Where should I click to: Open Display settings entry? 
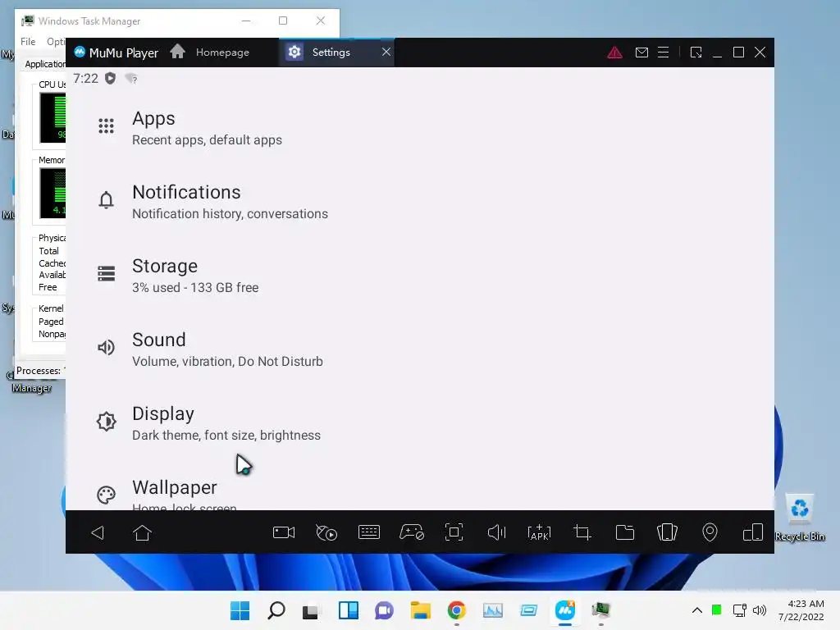pos(419,423)
